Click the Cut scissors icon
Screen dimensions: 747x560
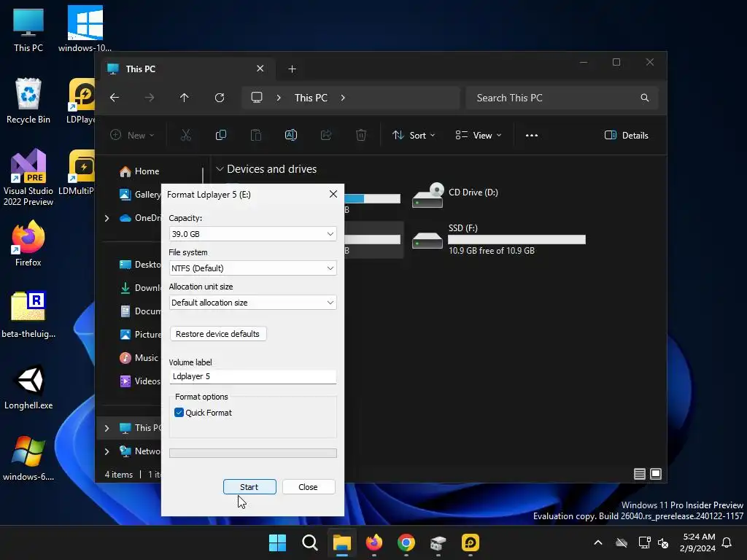coord(186,135)
